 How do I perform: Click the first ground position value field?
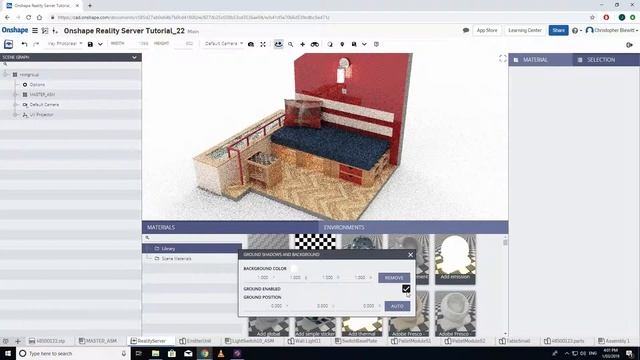pos(267,306)
